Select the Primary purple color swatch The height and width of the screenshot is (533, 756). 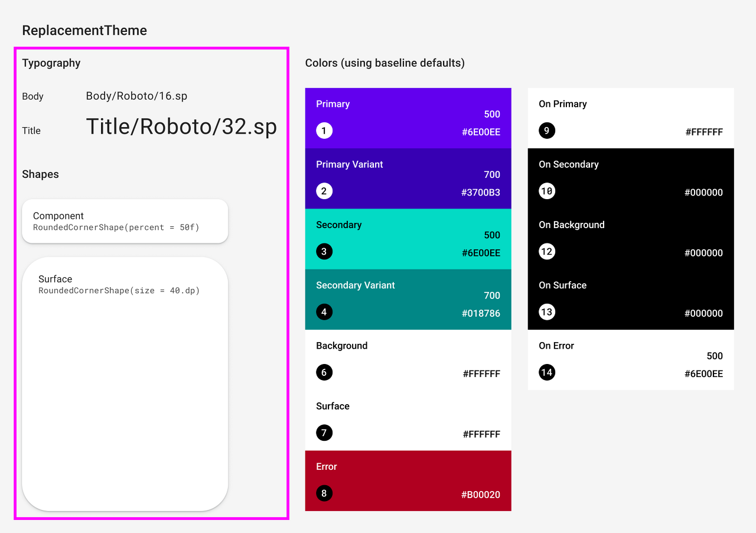[x=408, y=118]
